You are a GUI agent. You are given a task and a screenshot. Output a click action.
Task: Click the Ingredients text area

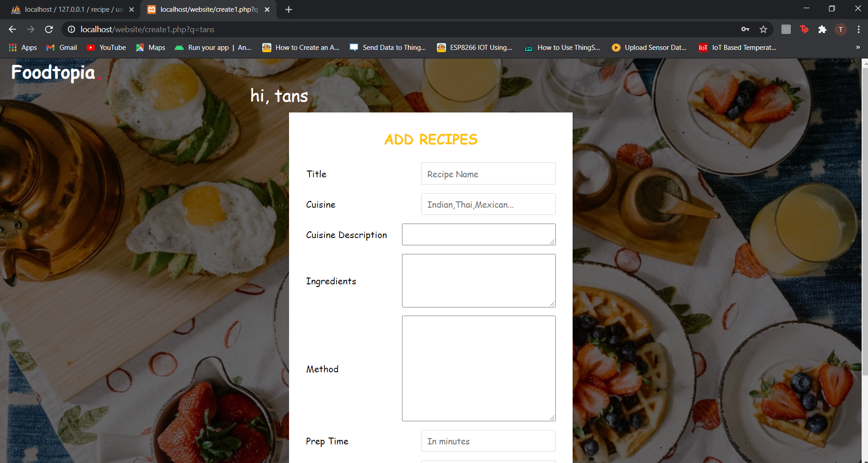(x=478, y=280)
